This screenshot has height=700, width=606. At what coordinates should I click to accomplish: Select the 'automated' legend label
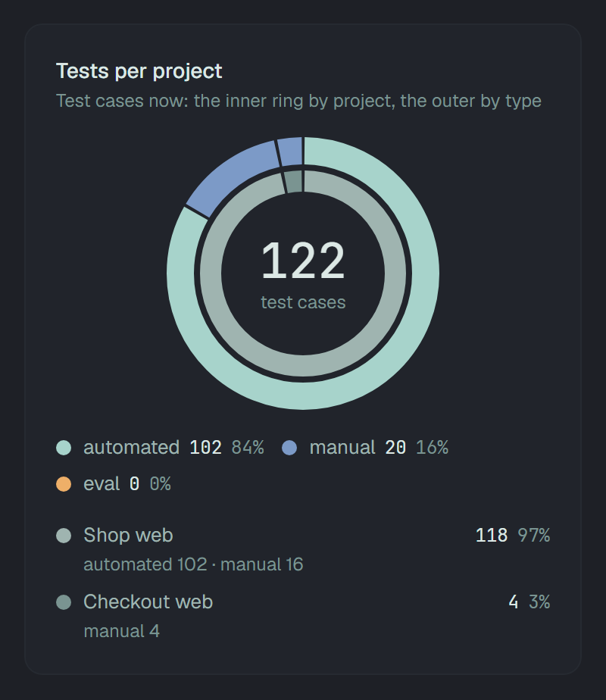131,447
